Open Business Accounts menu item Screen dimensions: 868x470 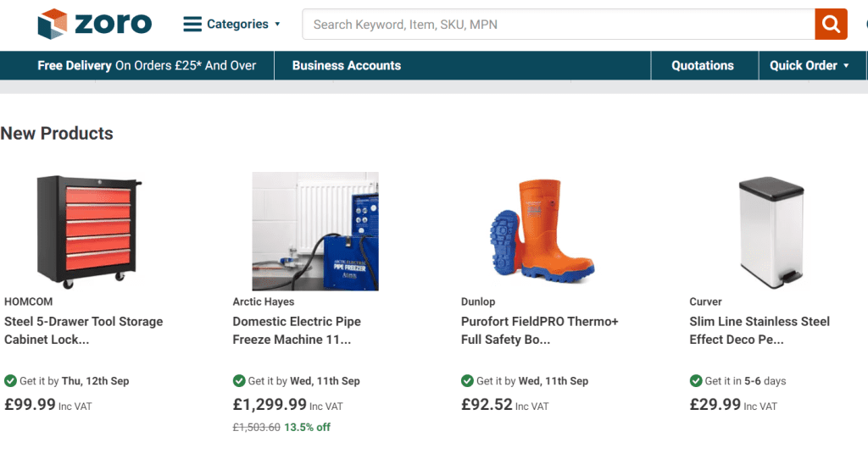coord(346,65)
